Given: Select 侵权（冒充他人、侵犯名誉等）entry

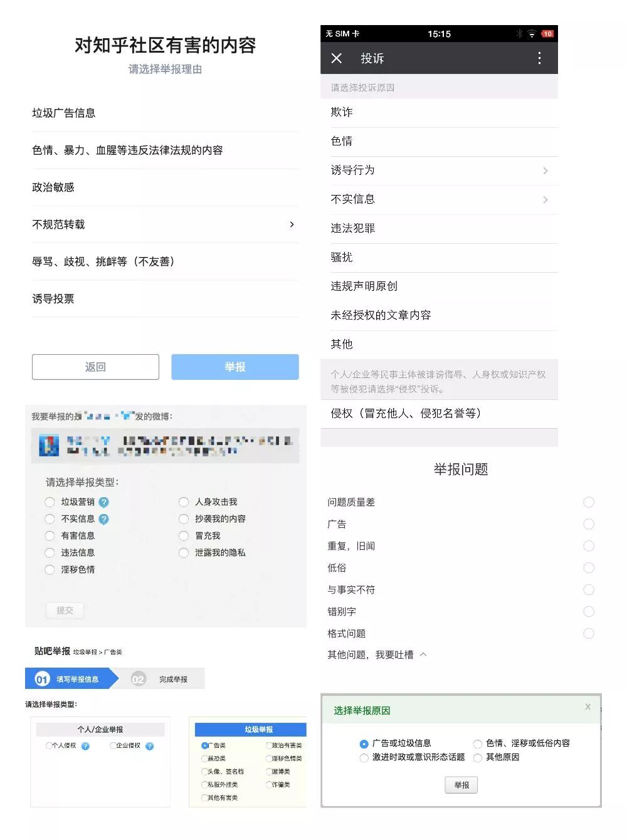Looking at the screenshot, I should [406, 413].
